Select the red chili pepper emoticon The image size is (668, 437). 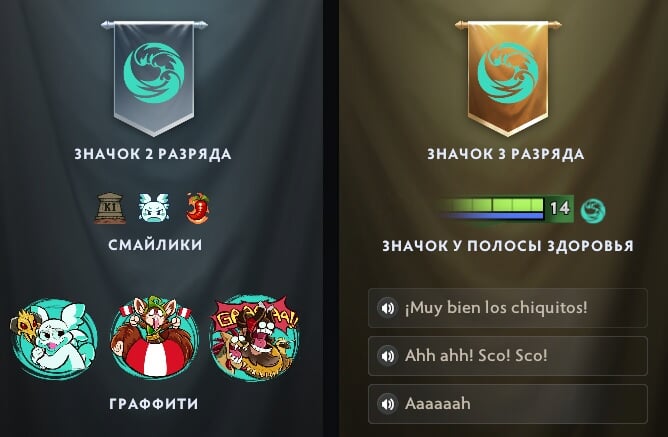coord(198,208)
